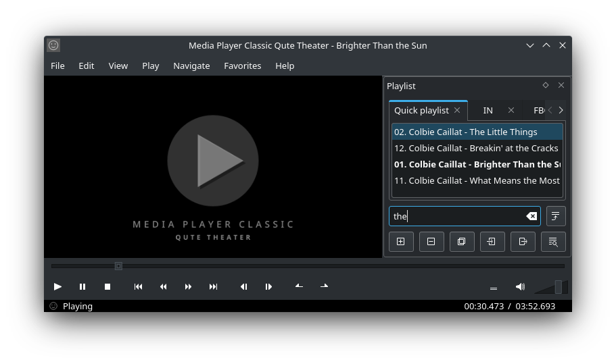Click the add item plus icon in playlist
The height and width of the screenshot is (364, 616).
[400, 242]
